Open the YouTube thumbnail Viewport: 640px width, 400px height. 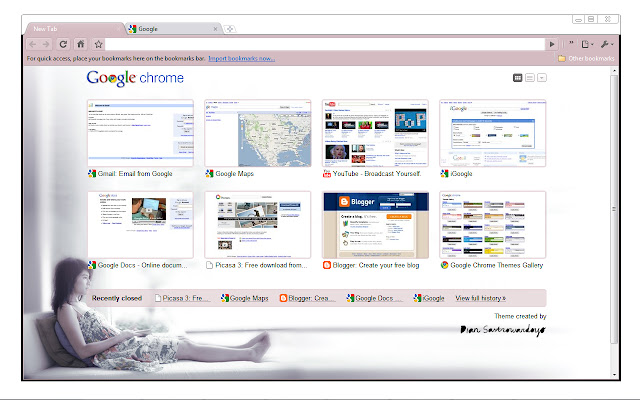375,133
